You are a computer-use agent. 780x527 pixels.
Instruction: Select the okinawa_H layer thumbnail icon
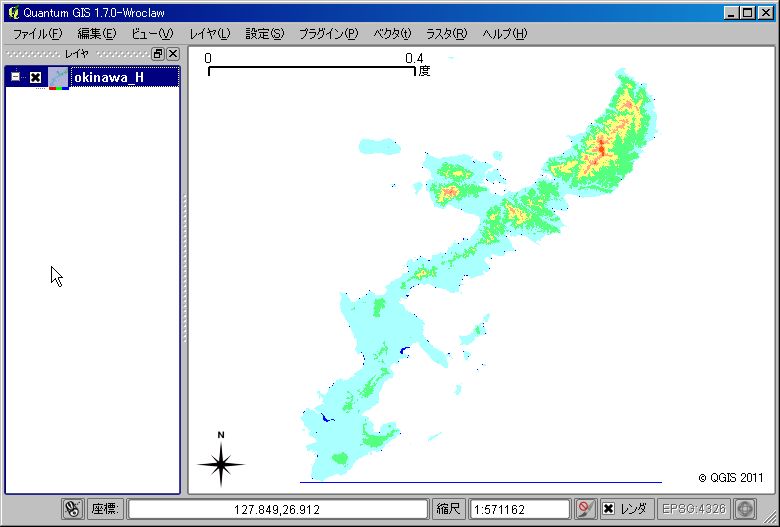pyautogui.click(x=58, y=78)
